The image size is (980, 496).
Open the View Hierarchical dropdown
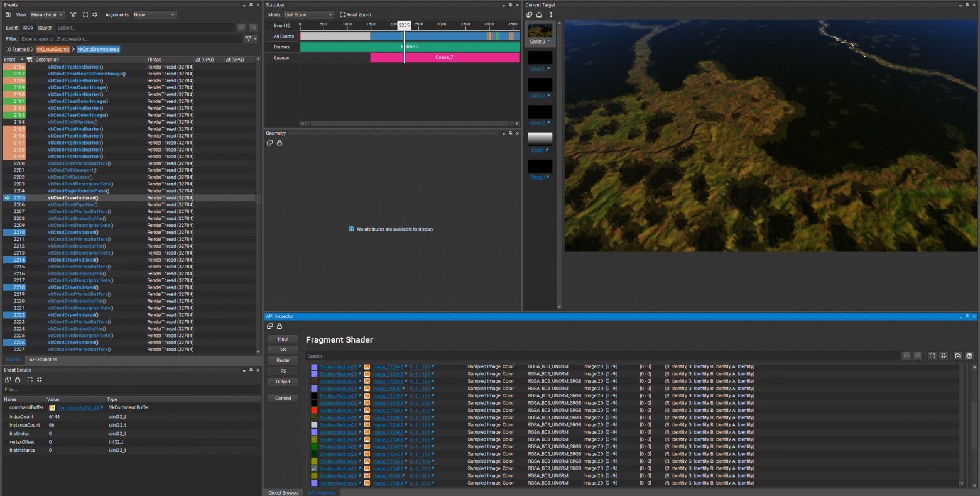[x=47, y=14]
